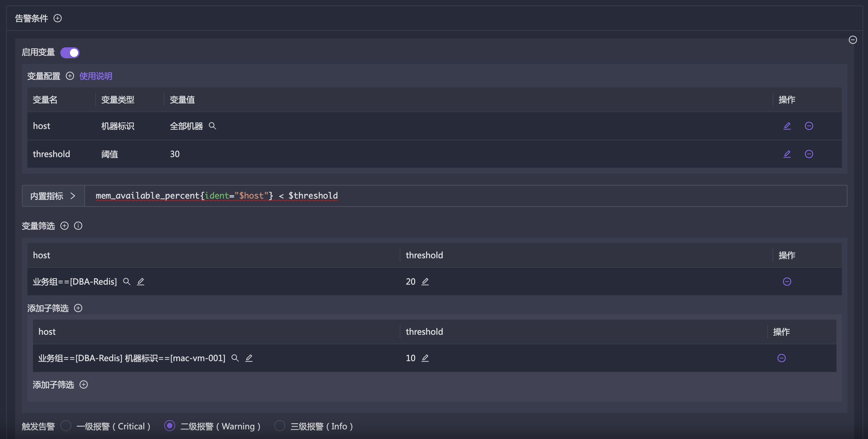Image resolution: width=868 pixels, height=439 pixels.
Task: Expand the 内置指标 selector
Action: (53, 196)
